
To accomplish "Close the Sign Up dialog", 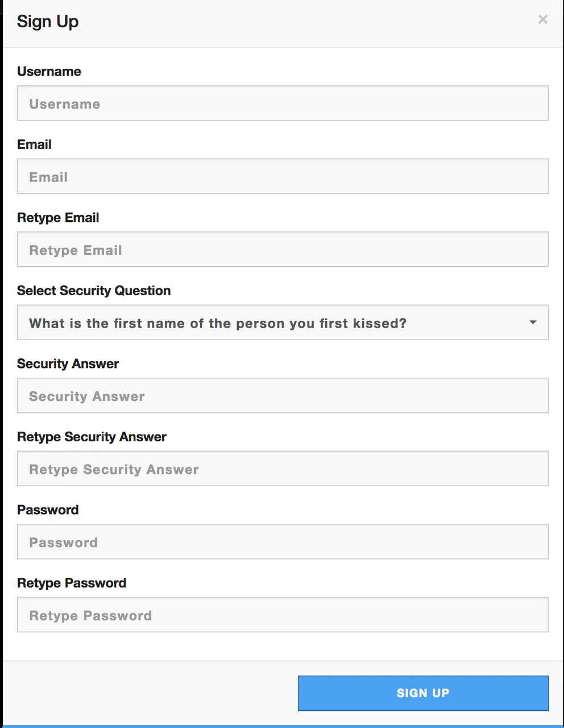I will (x=543, y=19).
